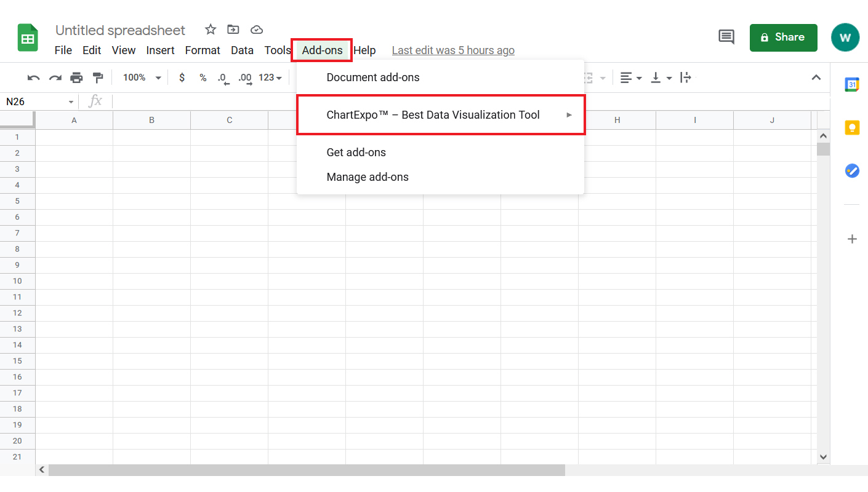Screen dimensions: 868x492
Task: Open text rotation tool icon
Action: [x=686, y=77]
